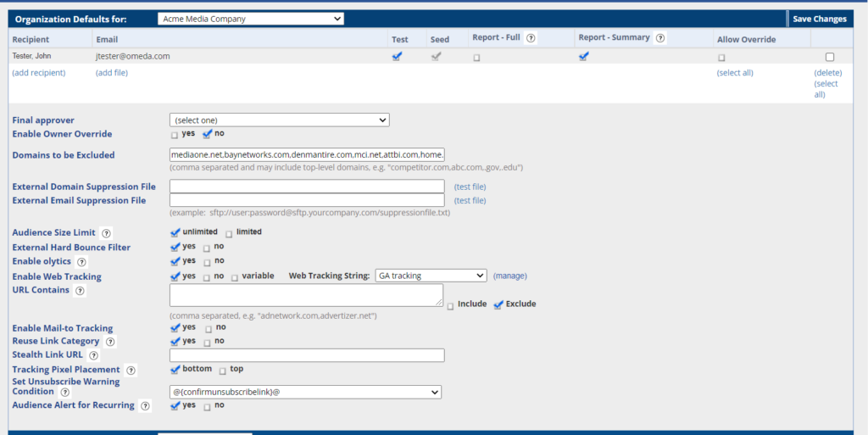868x435 pixels.
Task: Open the confirmunsubscribelink condition dropdown
Action: (x=305, y=392)
